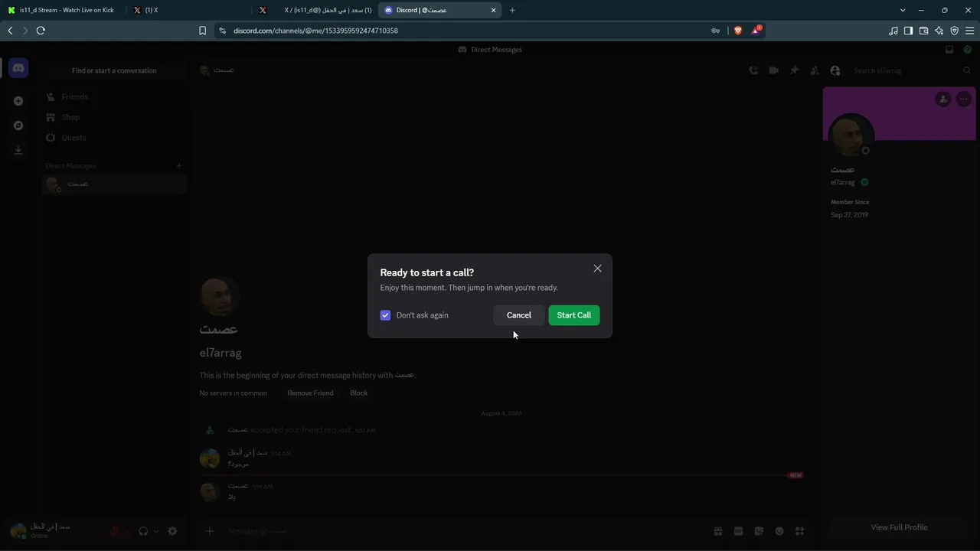Viewport: 980px width, 551px height.
Task: Expand the tab search dropdown arrow
Action: click(x=903, y=10)
